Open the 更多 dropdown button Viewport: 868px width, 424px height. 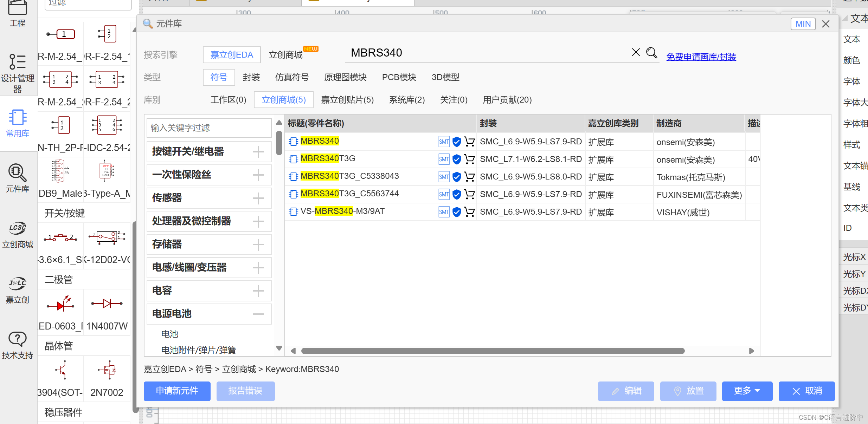(747, 391)
